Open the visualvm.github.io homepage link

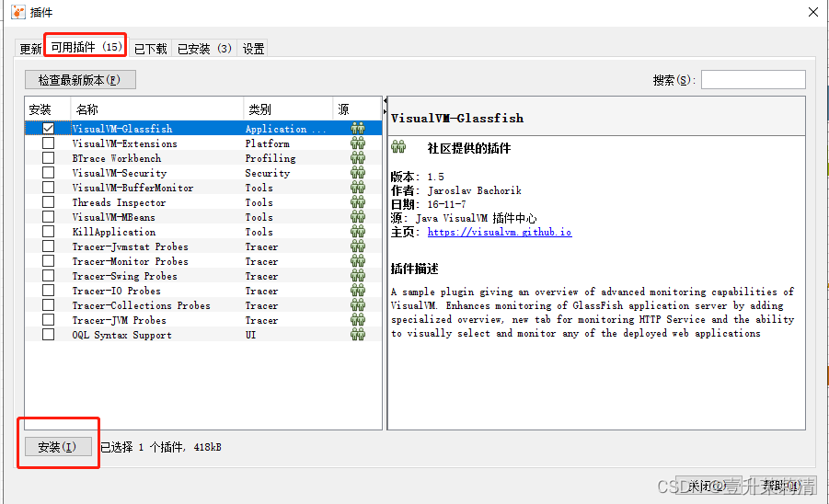500,232
